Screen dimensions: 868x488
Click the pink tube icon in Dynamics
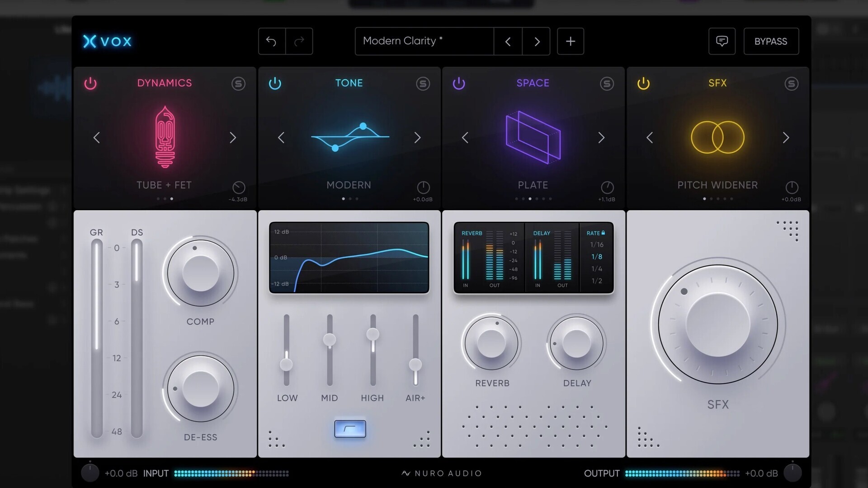click(x=165, y=137)
